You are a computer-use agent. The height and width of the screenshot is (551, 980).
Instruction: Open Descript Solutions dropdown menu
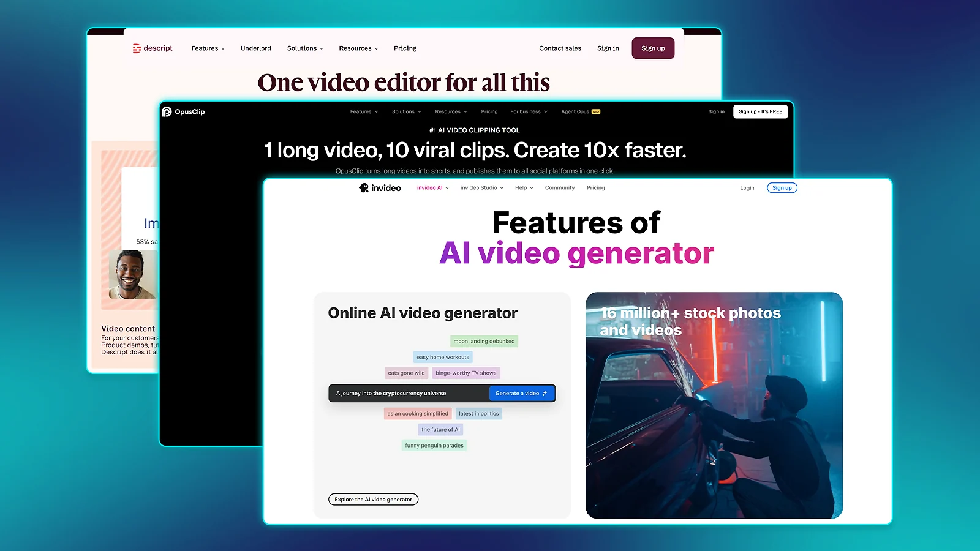tap(305, 48)
